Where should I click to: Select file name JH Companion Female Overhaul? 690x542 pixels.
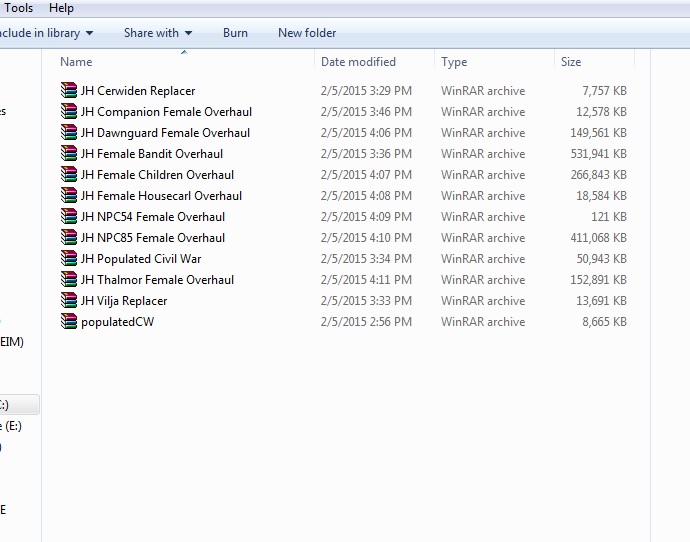click(x=166, y=112)
